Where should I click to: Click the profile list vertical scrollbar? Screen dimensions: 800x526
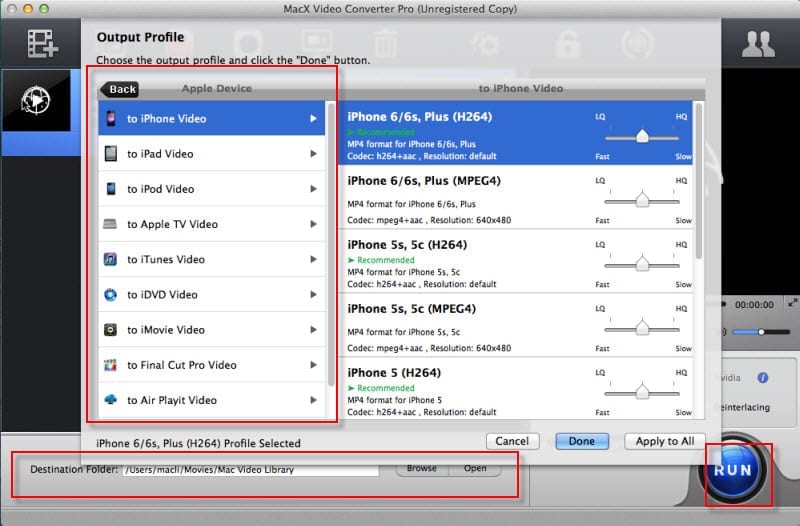[698, 181]
